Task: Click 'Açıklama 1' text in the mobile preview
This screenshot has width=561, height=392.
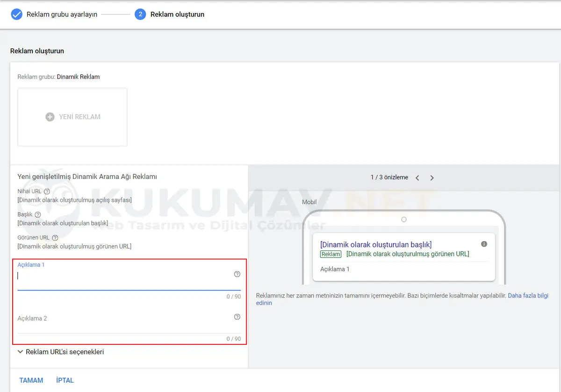Action: tap(335, 269)
